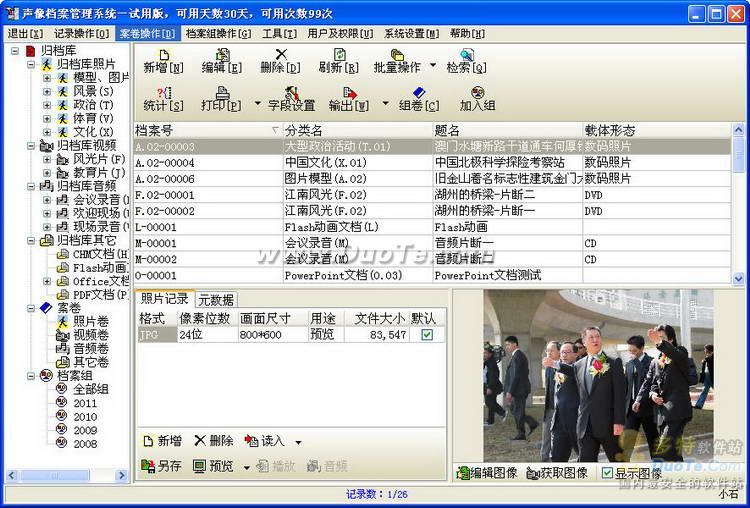
Task: Click 新增 in the photo record panel
Action: pyautogui.click(x=163, y=441)
